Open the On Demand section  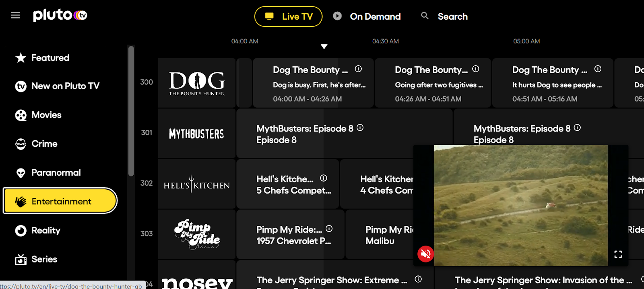tap(367, 16)
